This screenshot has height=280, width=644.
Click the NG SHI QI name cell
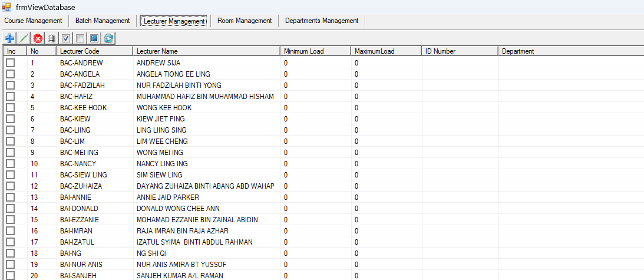coord(207,253)
